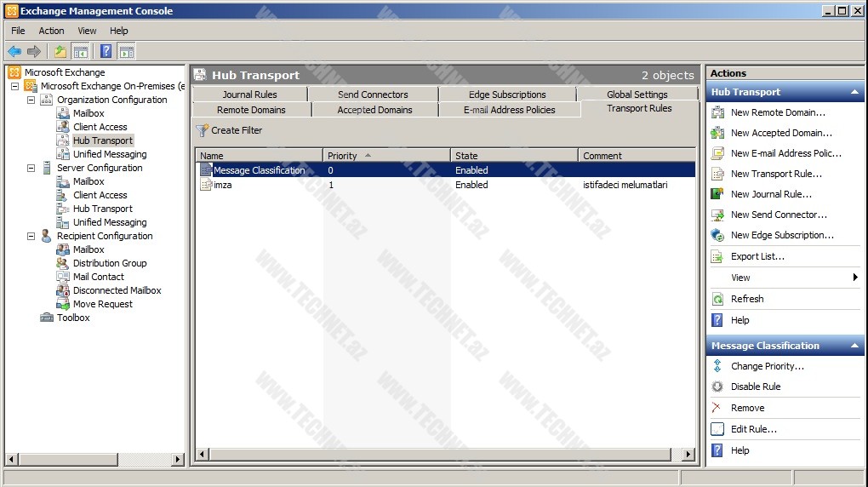The image size is (868, 487).
Task: Collapse the Hub Transport actions section
Action: click(854, 92)
